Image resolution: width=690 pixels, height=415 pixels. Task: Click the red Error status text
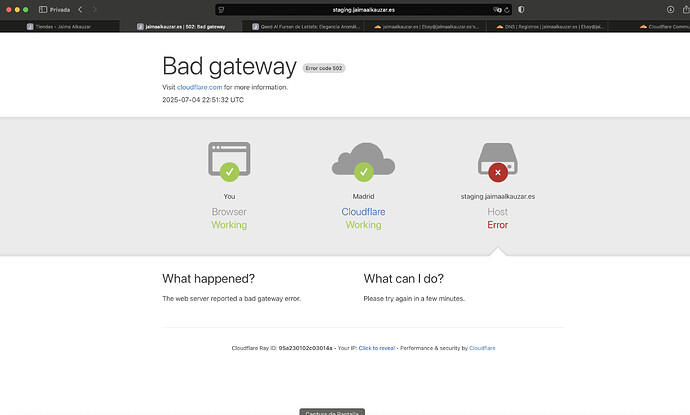[x=498, y=225]
